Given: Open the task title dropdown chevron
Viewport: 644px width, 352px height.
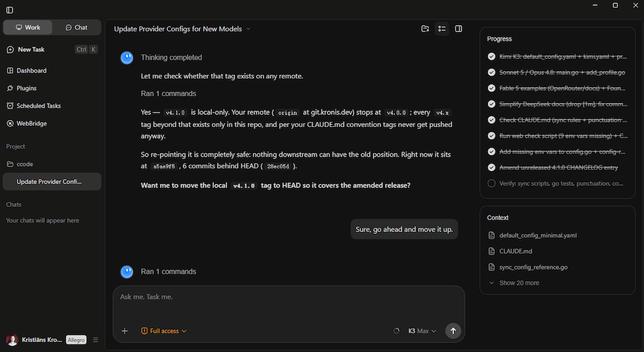Looking at the screenshot, I should point(248,29).
